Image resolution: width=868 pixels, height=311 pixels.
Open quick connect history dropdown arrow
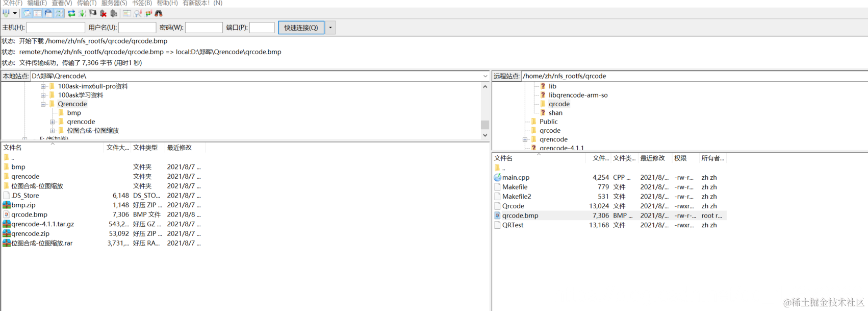coord(330,28)
